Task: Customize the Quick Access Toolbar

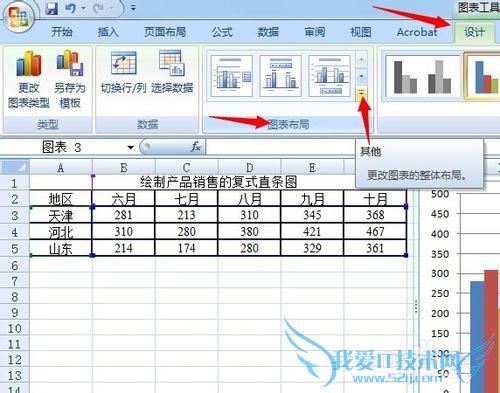Action: [x=133, y=8]
